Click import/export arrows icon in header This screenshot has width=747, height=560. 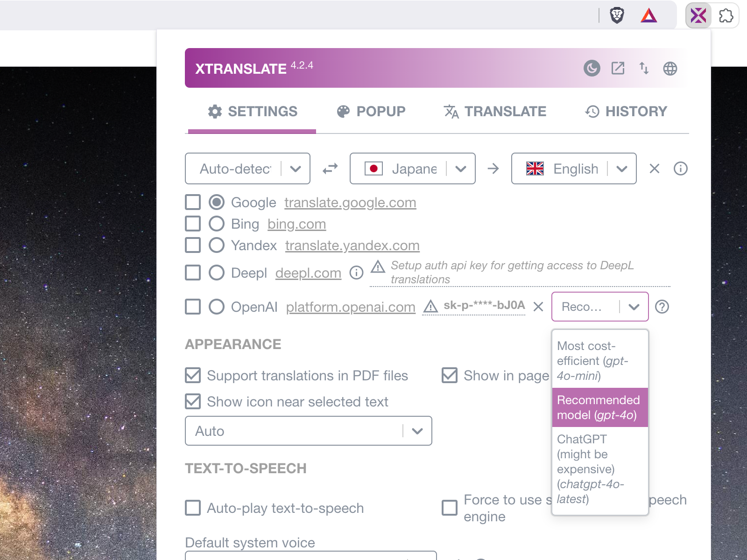(x=644, y=69)
